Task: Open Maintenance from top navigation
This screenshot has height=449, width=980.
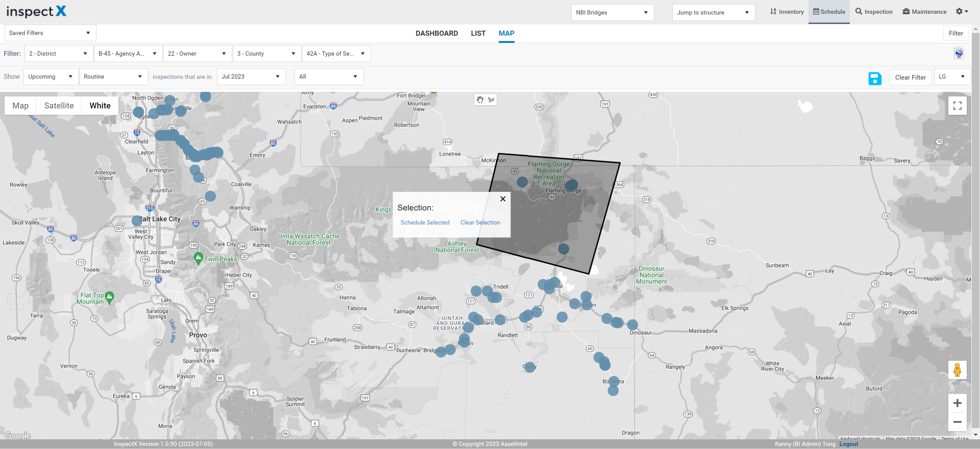Action: [924, 12]
